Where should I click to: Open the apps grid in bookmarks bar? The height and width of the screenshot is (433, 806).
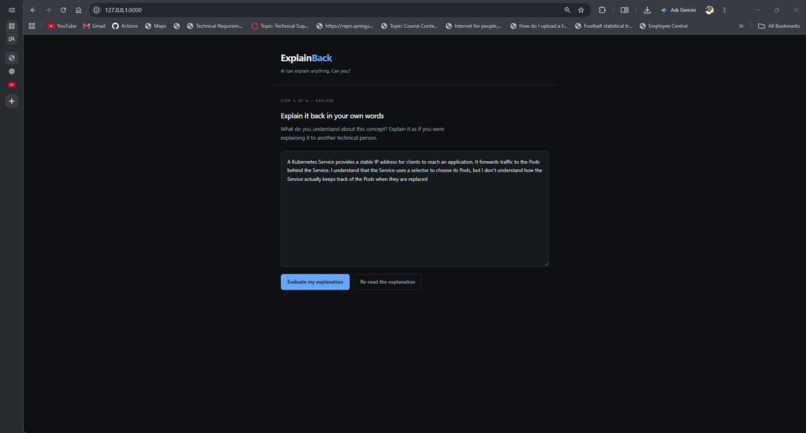(x=32, y=26)
